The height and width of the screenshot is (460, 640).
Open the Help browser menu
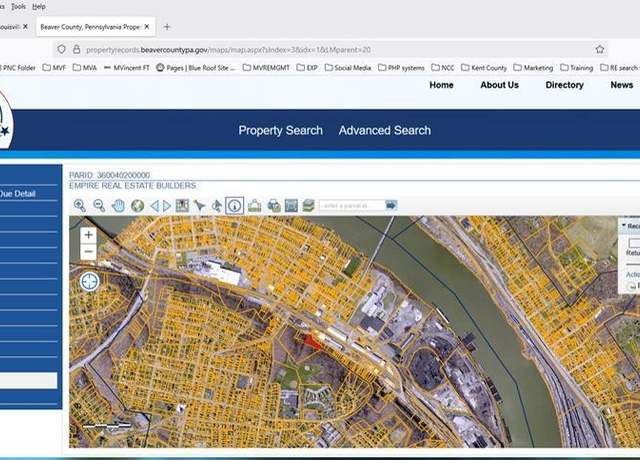tap(39, 7)
